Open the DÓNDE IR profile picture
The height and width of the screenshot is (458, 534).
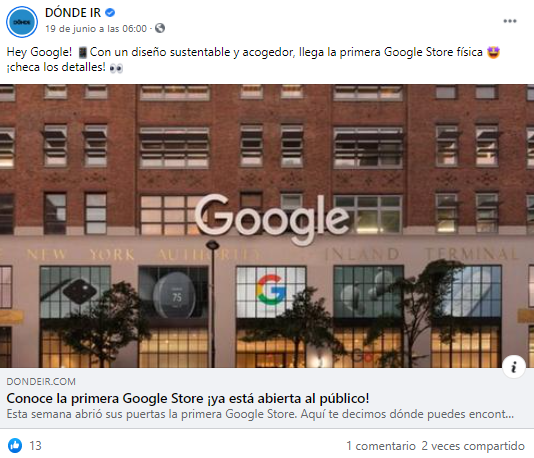22,22
